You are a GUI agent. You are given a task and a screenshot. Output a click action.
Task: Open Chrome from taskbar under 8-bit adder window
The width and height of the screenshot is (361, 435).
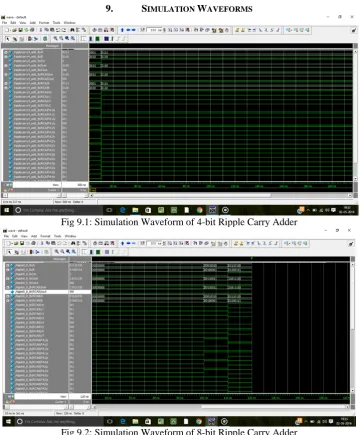[199, 422]
